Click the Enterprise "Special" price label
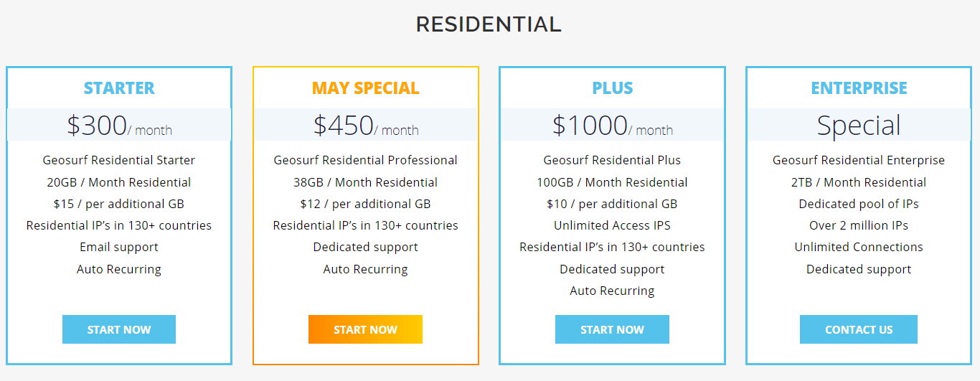This screenshot has height=381, width=980. click(859, 126)
